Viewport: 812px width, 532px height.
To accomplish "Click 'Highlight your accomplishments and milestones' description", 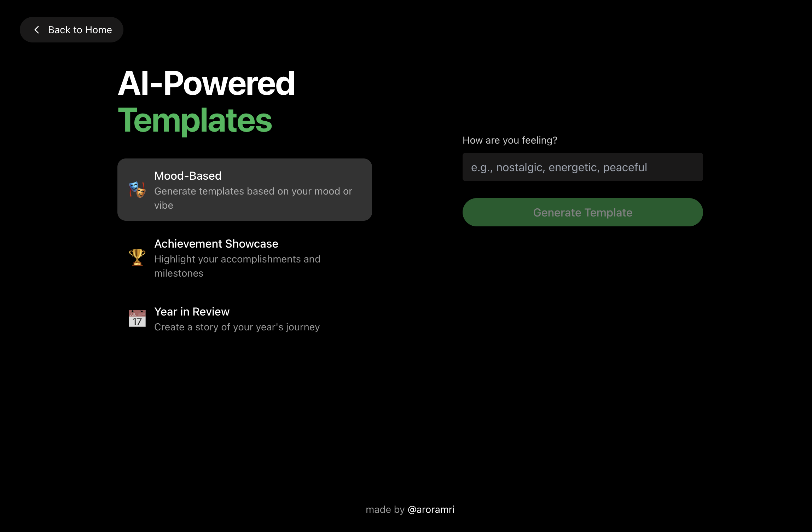I will pos(237,259).
